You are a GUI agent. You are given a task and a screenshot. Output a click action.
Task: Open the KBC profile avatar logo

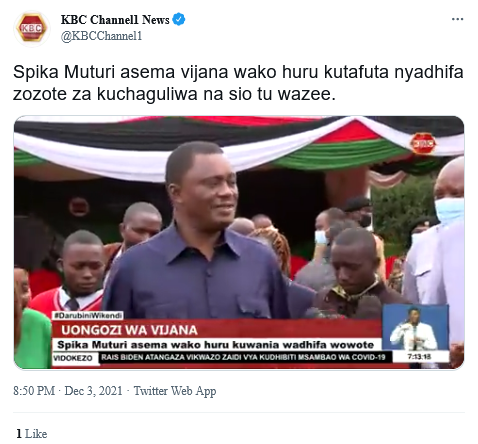[32, 28]
